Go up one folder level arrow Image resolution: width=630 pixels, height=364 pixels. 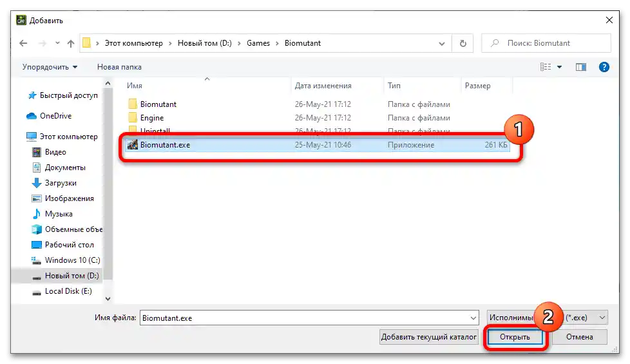tap(71, 43)
